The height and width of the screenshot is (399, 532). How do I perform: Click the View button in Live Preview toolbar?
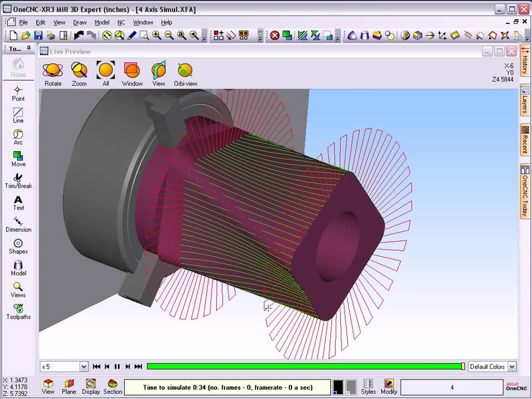coord(158,74)
